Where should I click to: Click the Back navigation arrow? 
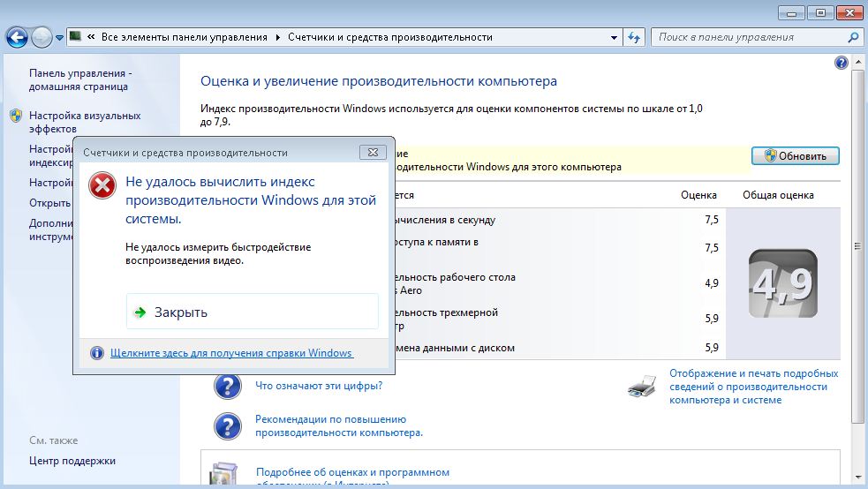pyautogui.click(x=17, y=38)
